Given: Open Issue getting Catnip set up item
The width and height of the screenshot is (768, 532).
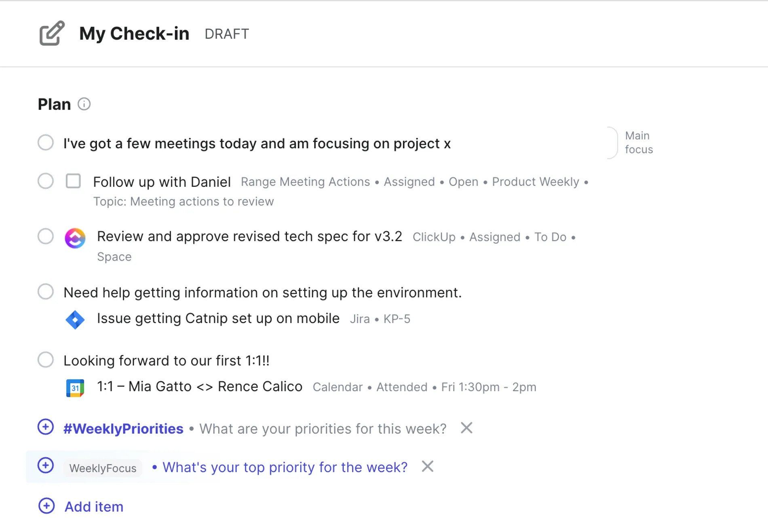Looking at the screenshot, I should pyautogui.click(x=218, y=319).
